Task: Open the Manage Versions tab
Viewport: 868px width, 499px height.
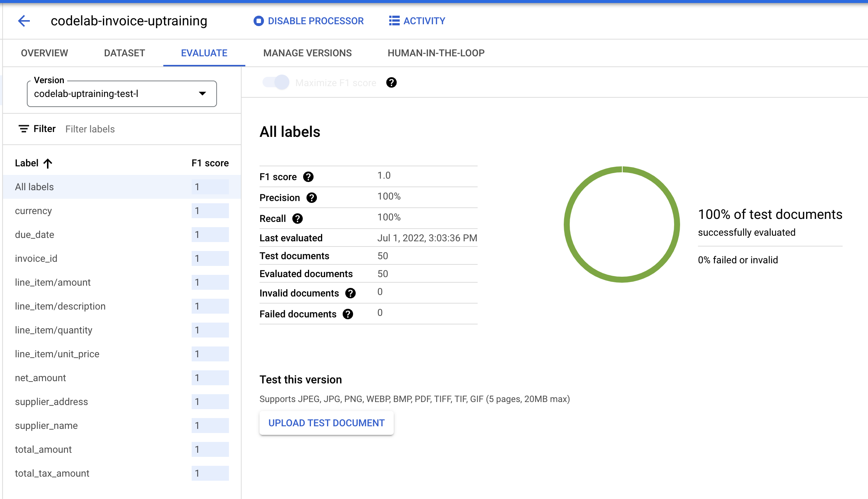Action: [307, 53]
